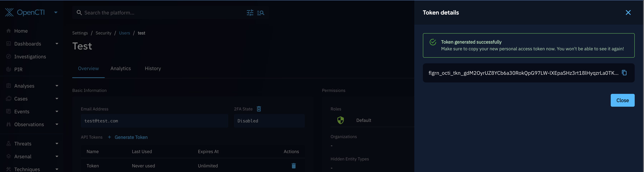Switch to the Analytics tab

[x=121, y=68]
